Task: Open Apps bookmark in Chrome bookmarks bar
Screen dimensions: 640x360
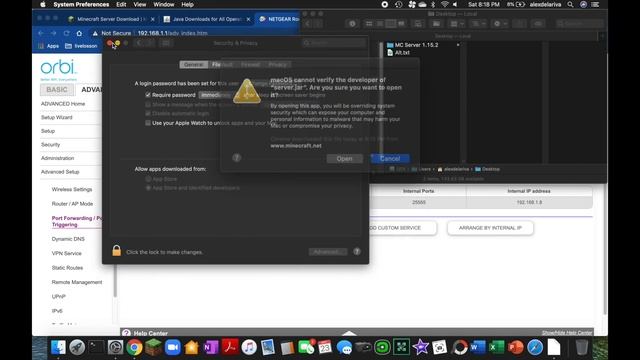Action: click(x=49, y=46)
